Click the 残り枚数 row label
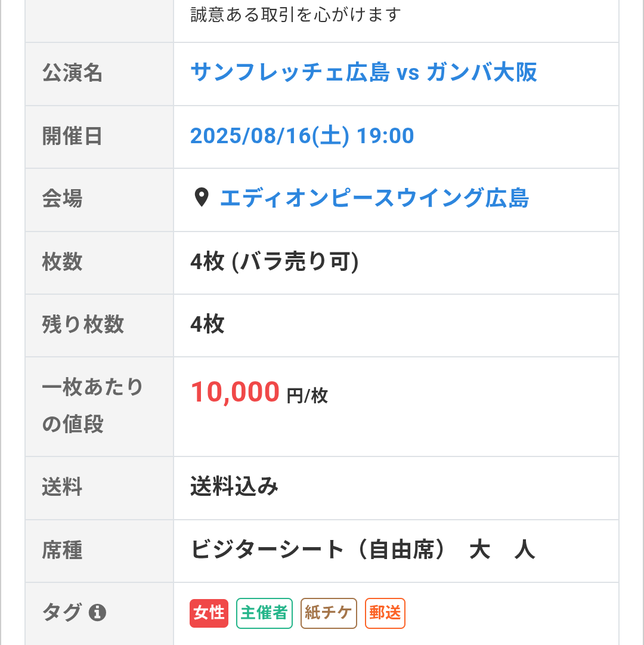 coord(83,324)
